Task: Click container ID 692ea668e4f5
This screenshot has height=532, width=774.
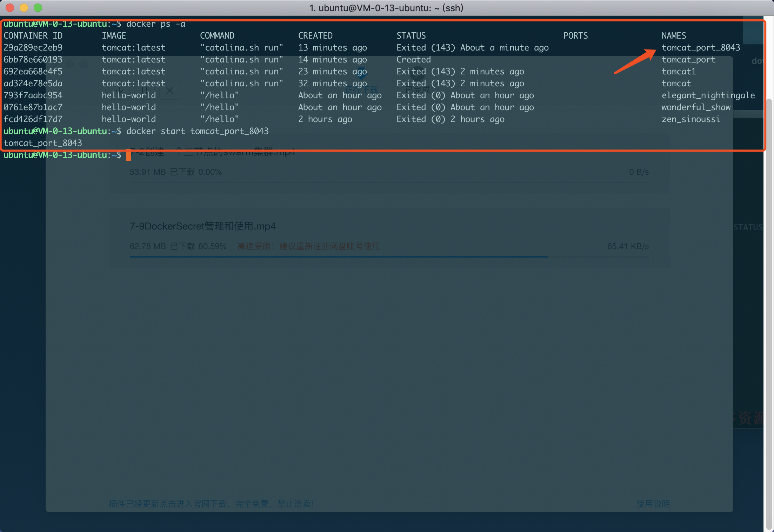Action: 33,72
